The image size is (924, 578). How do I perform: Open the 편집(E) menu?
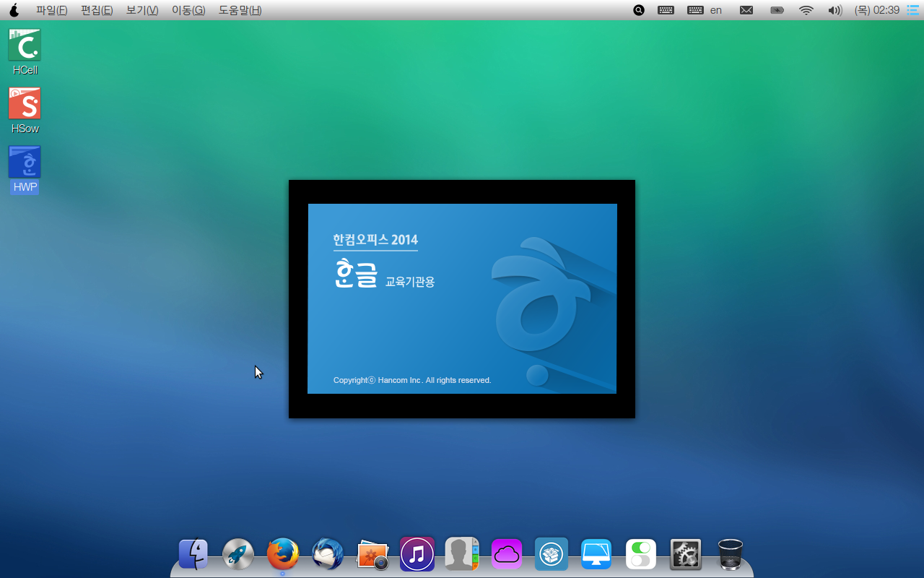coord(97,10)
